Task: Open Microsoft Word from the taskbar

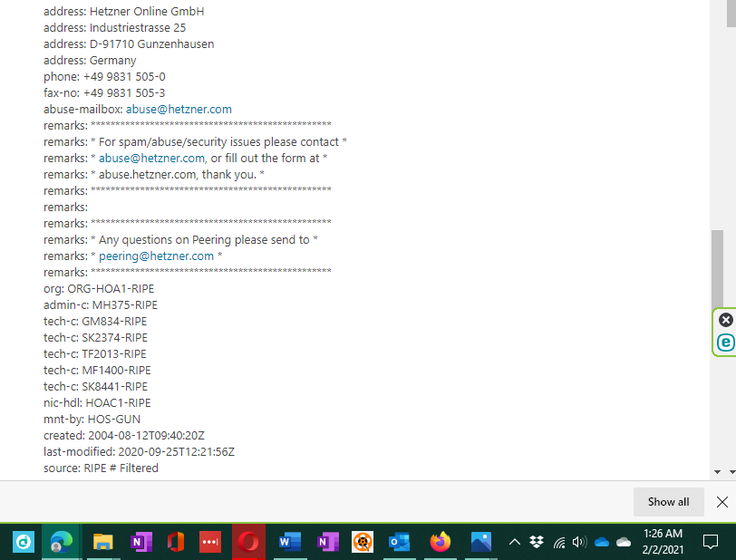Action: coord(289,542)
